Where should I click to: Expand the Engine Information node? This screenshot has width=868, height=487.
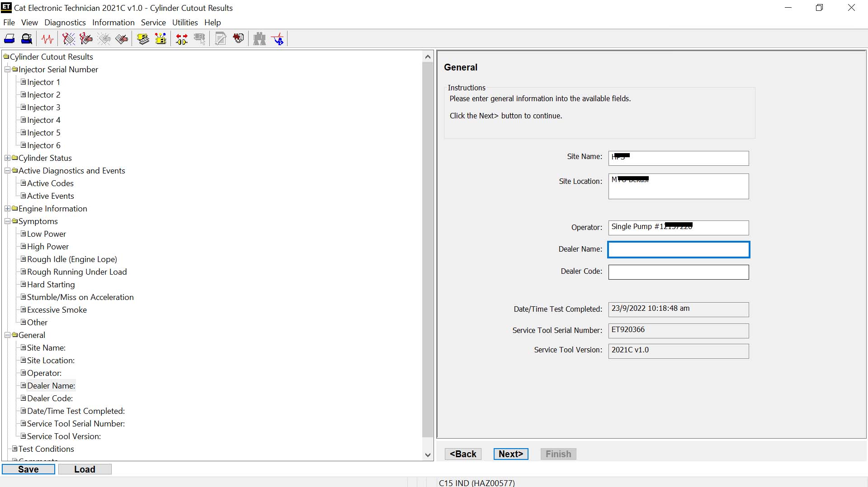pos(7,208)
